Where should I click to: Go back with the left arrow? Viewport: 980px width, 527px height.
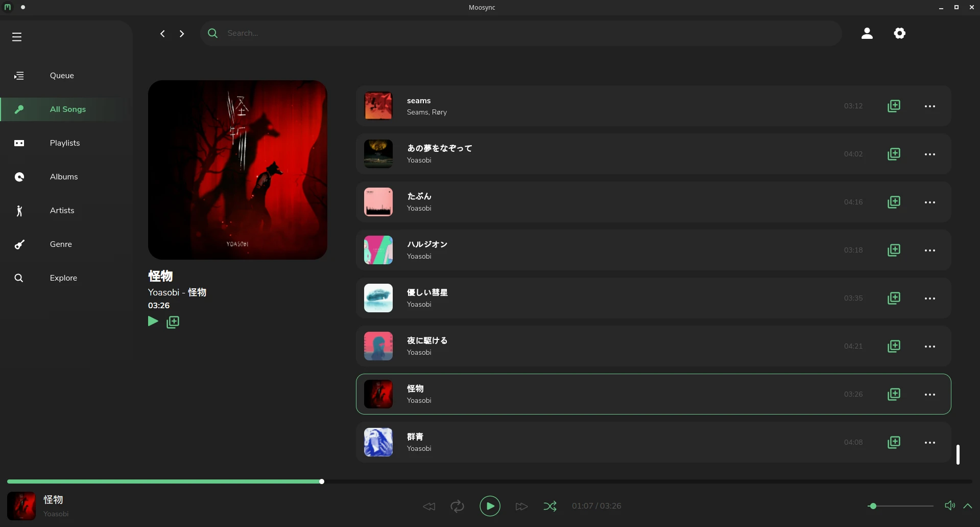click(162, 34)
